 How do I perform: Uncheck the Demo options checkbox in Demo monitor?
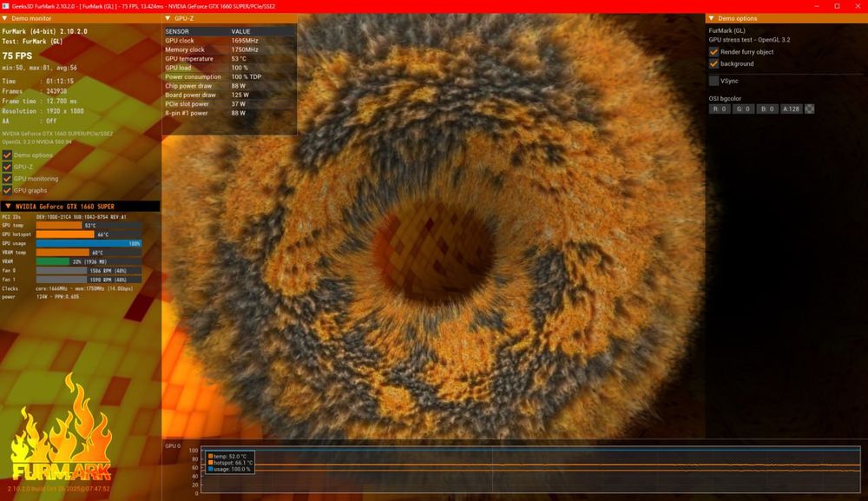tap(7, 155)
